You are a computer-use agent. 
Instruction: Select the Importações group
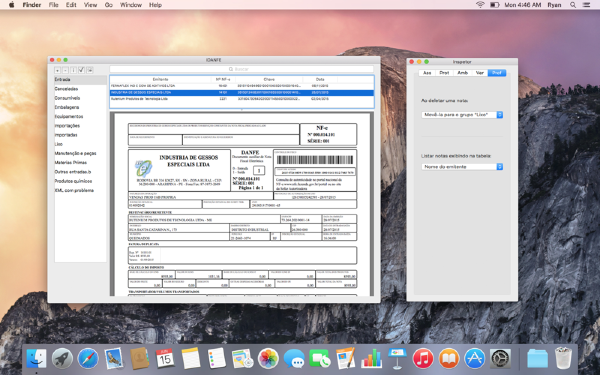click(80, 126)
